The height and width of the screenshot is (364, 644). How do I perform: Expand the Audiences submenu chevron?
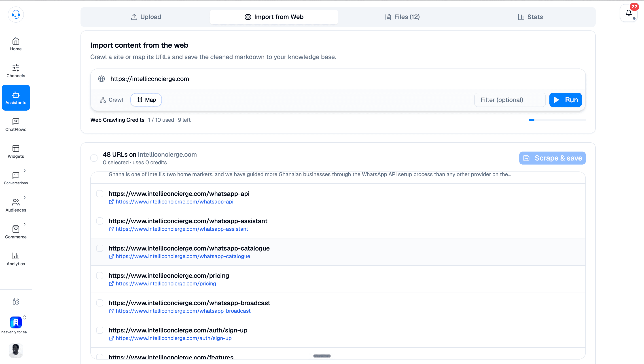[x=25, y=197]
